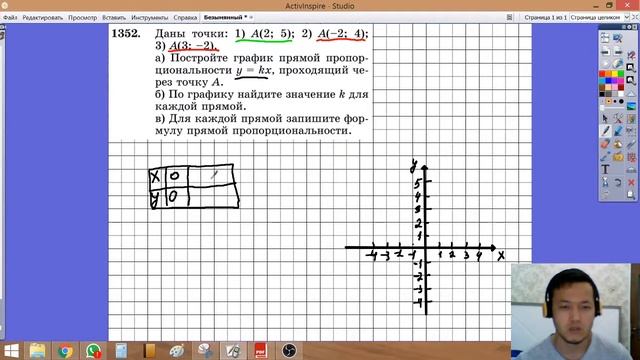640x360 pixels.
Task: Pick the white color swatch
Action: pyautogui.click(x=621, y=94)
